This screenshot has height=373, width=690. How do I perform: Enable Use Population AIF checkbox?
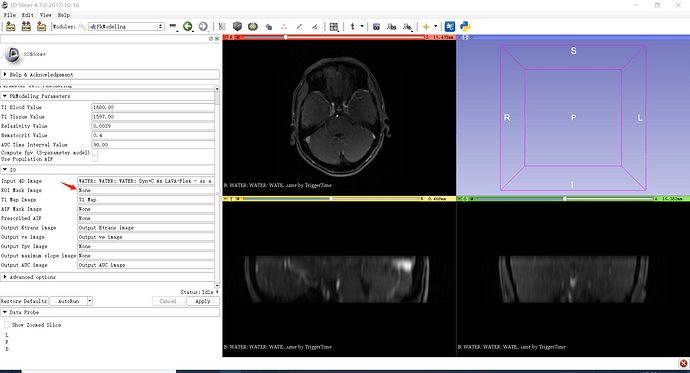point(95,159)
